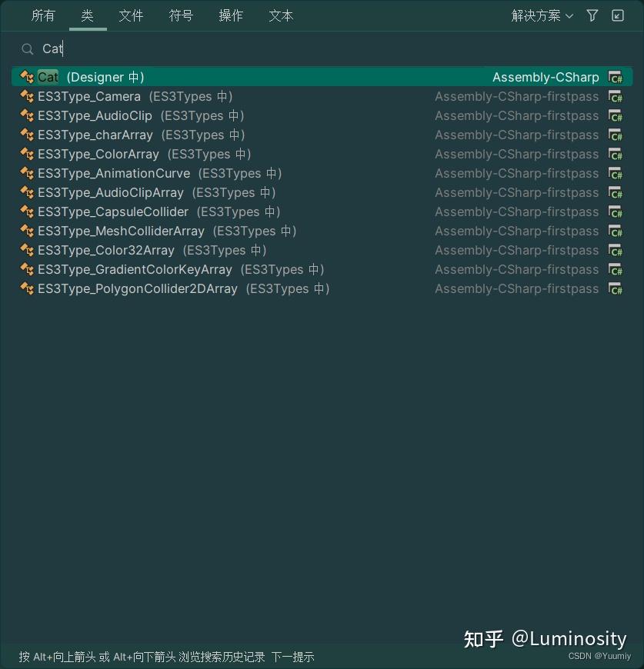
Task: Switch to the 所有 tab
Action: coord(43,15)
